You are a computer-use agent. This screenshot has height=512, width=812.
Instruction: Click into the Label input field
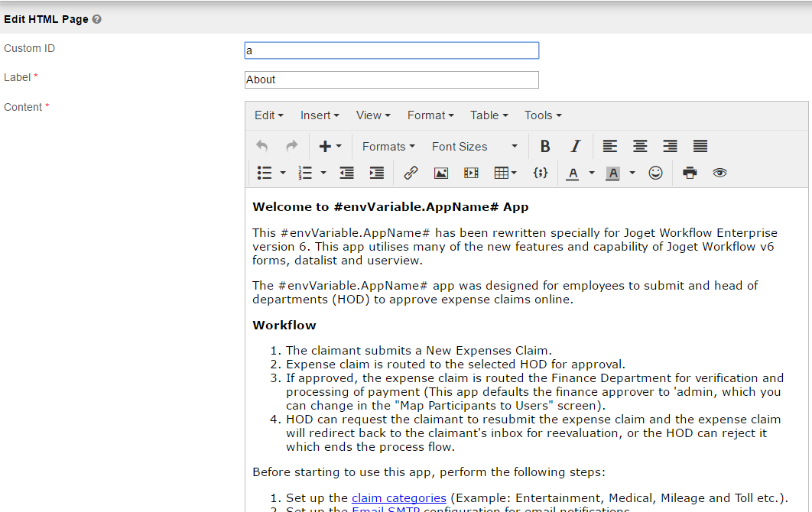[391, 79]
